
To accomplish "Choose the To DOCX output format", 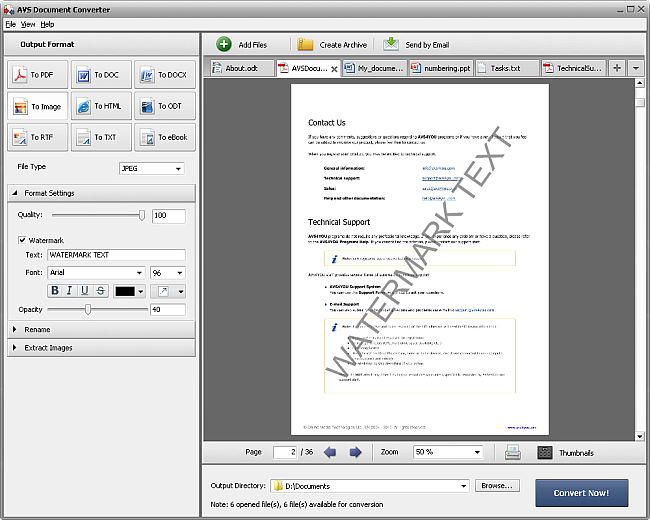I will pos(165,75).
